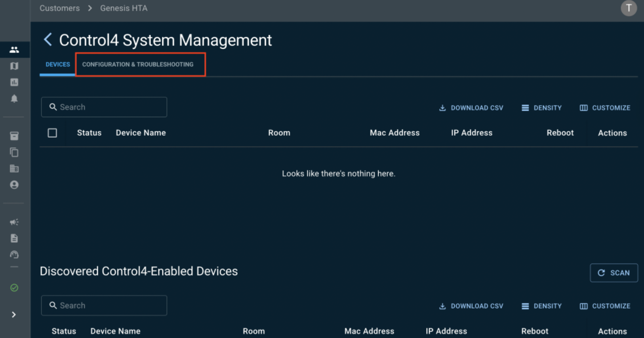Sort top table by Device Name
The height and width of the screenshot is (338, 644).
141,133
